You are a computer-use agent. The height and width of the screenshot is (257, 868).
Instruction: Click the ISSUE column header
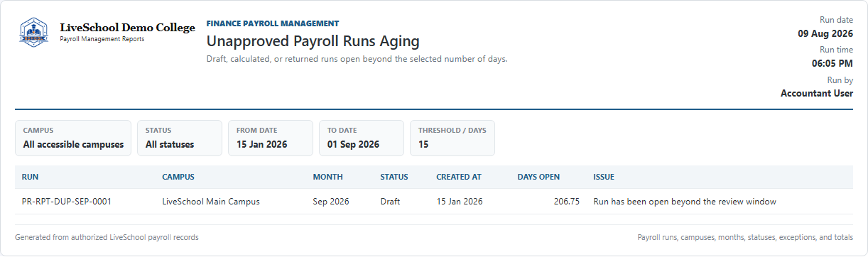[604, 177]
